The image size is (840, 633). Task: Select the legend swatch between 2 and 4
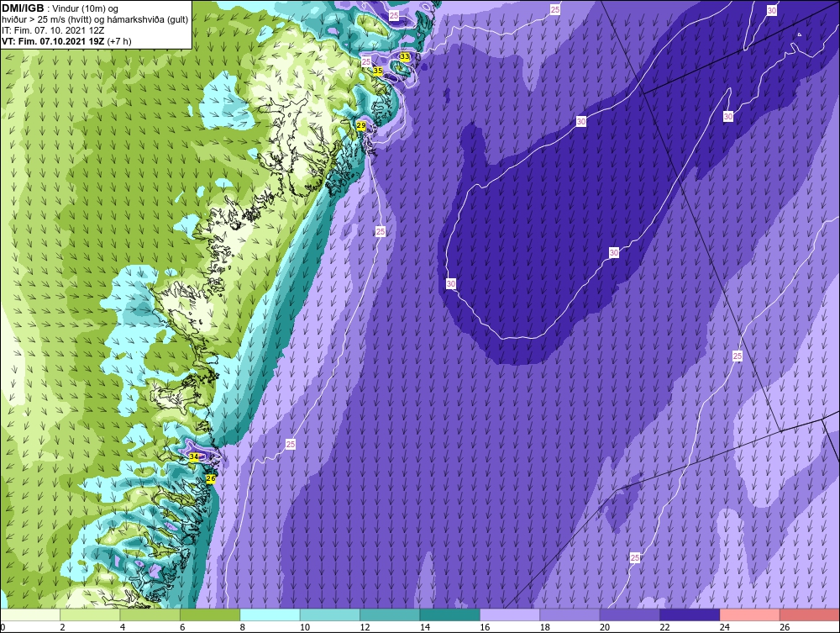pyautogui.click(x=90, y=615)
